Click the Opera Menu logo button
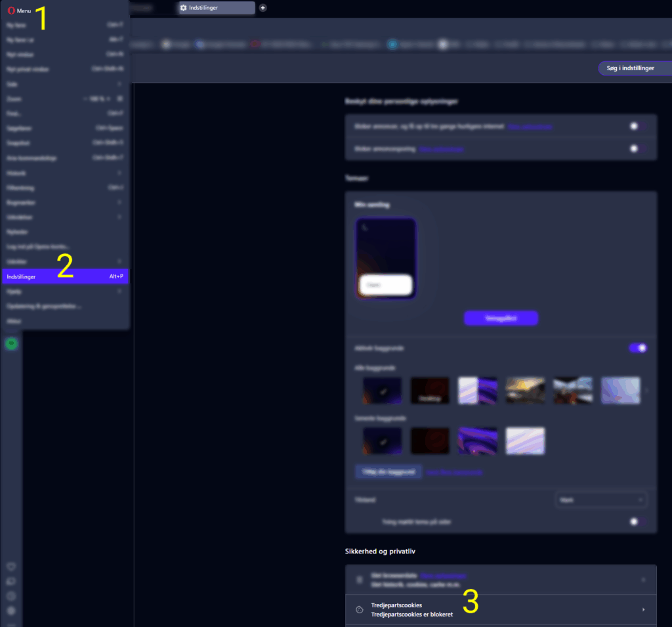 [11, 11]
